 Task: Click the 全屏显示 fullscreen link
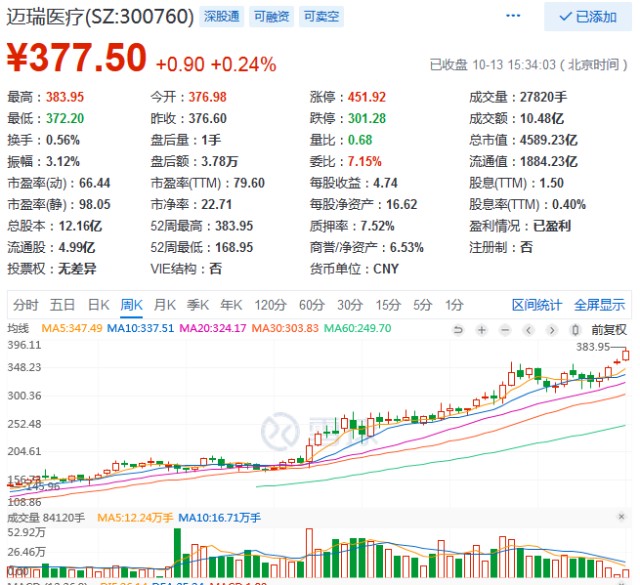pos(599,305)
